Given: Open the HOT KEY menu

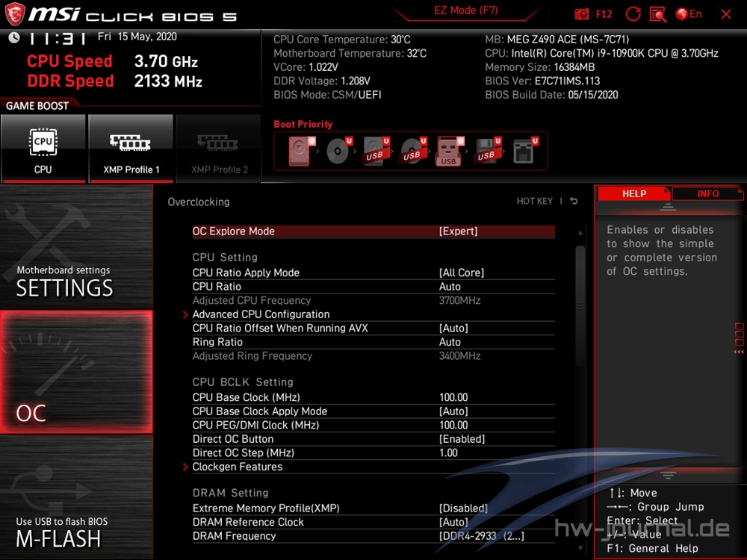Looking at the screenshot, I should pos(535,201).
